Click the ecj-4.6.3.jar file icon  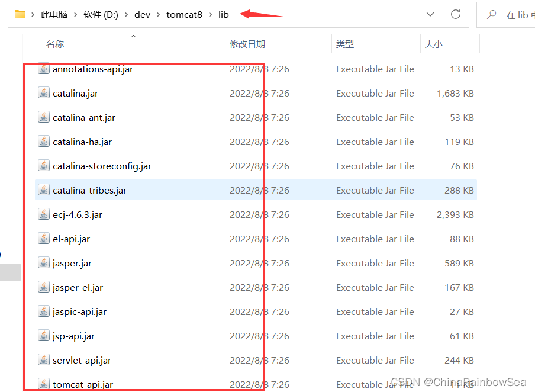pyautogui.click(x=43, y=214)
